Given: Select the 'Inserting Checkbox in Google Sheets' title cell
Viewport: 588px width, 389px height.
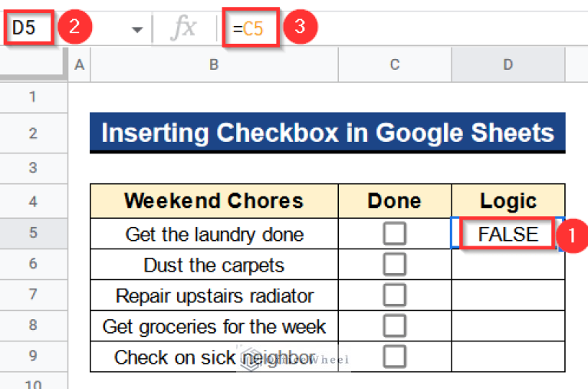Looking at the screenshot, I should point(327,133).
